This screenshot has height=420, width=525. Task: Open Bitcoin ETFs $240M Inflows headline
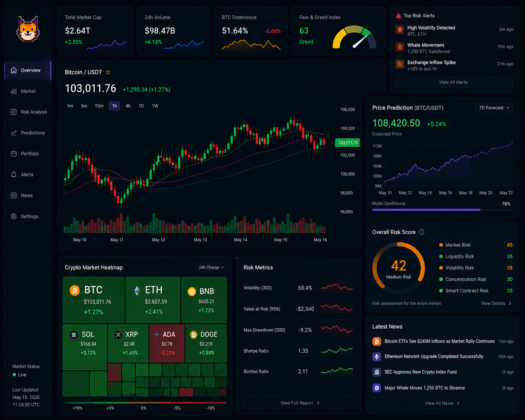pyautogui.click(x=440, y=341)
